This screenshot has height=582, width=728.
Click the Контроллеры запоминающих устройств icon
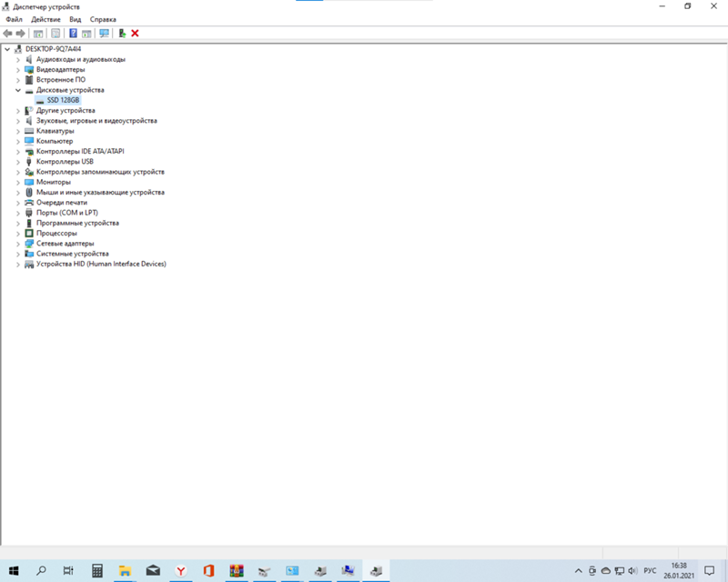29,172
